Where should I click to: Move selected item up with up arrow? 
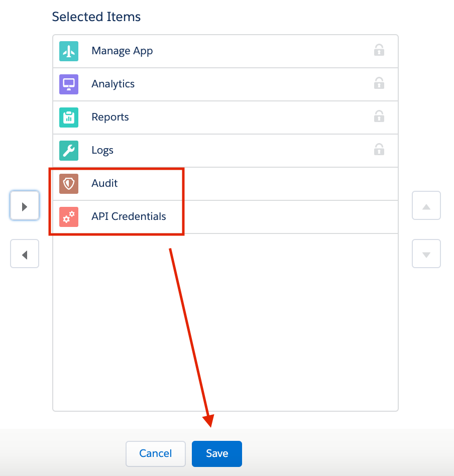(426, 205)
